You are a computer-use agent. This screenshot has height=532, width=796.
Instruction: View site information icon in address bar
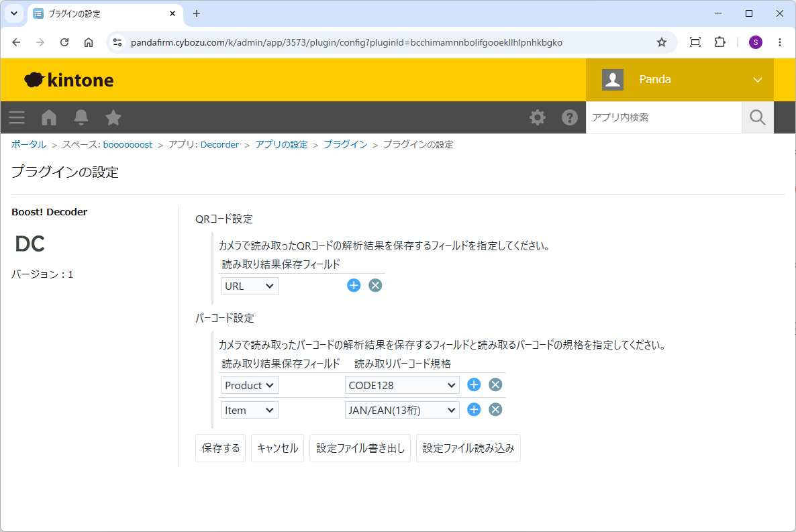[117, 42]
